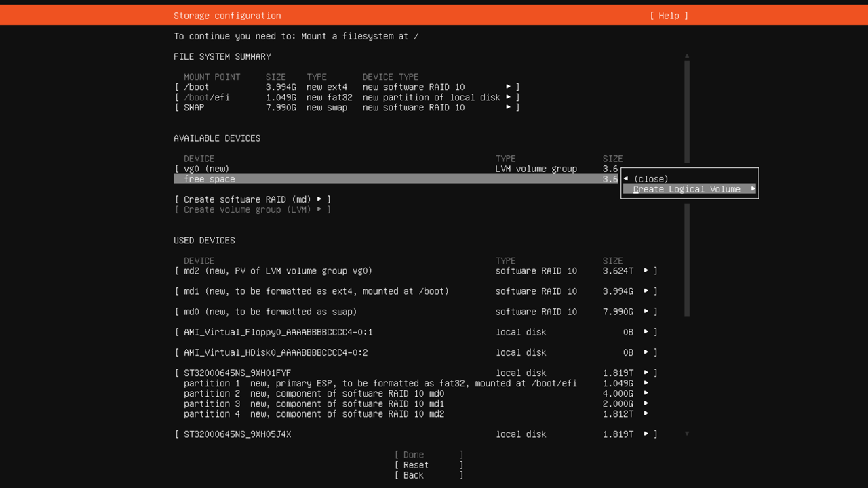Image resolution: width=868 pixels, height=488 pixels.
Task: Open md0 swap RAID device arrow
Action: (x=646, y=312)
